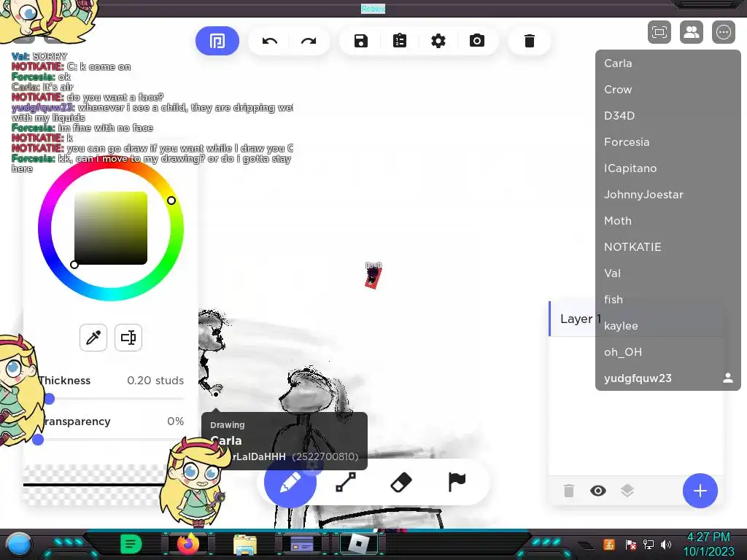Click the Start orb on taskbar

18,544
